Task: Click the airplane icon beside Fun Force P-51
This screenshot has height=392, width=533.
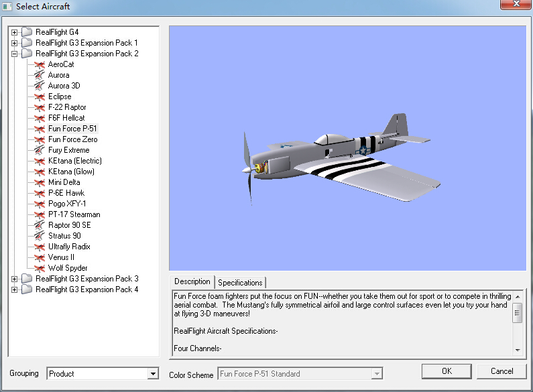Action: tap(40, 129)
